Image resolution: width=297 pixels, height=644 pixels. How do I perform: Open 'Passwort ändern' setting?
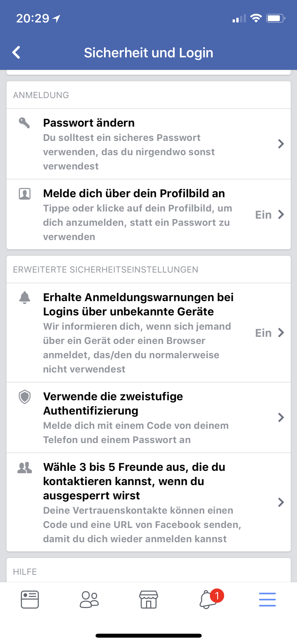pyautogui.click(x=89, y=123)
